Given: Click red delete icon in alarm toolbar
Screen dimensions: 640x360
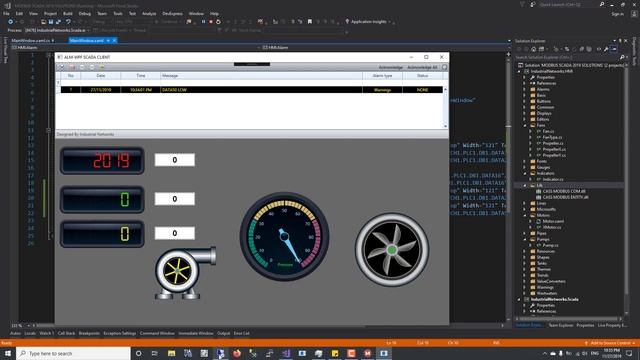Looking at the screenshot, I should pyautogui.click(x=72, y=67).
